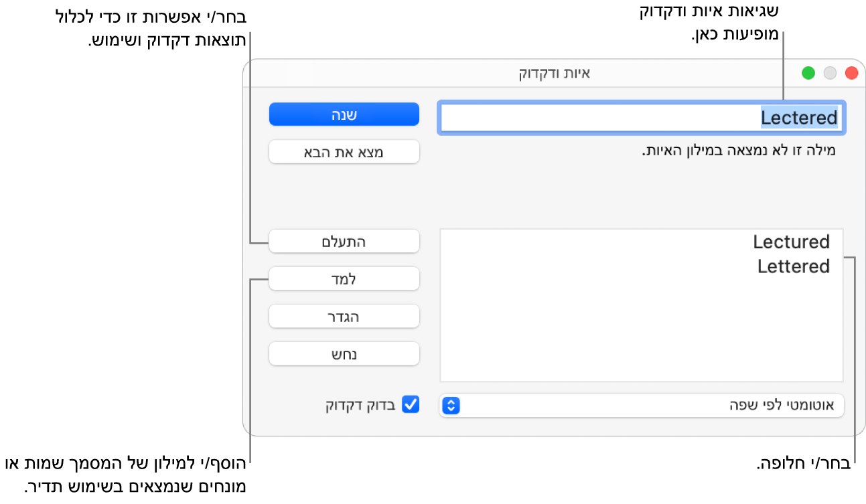
Task: Click the gray minimize window button
Action: coord(830,73)
